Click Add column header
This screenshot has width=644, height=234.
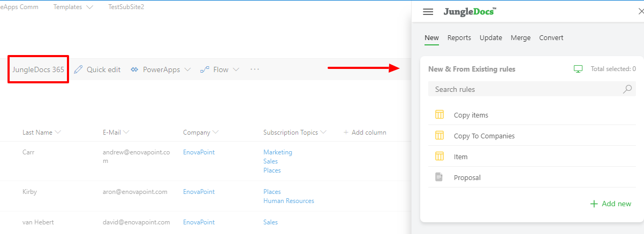(365, 132)
